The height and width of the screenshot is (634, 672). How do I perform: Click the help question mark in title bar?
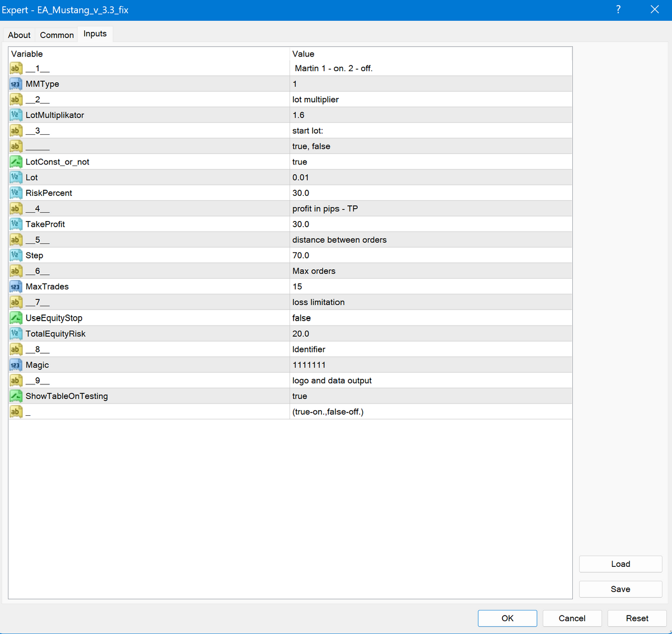pos(618,10)
